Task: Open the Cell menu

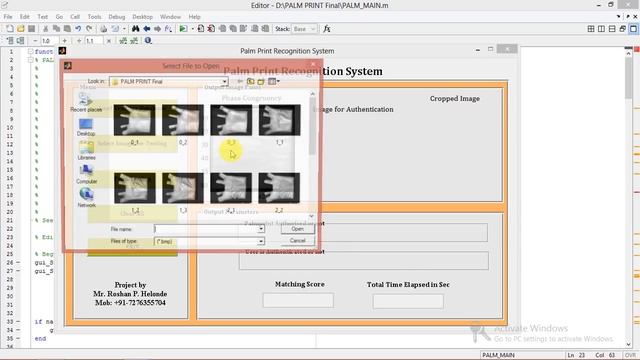Action: (x=75, y=17)
